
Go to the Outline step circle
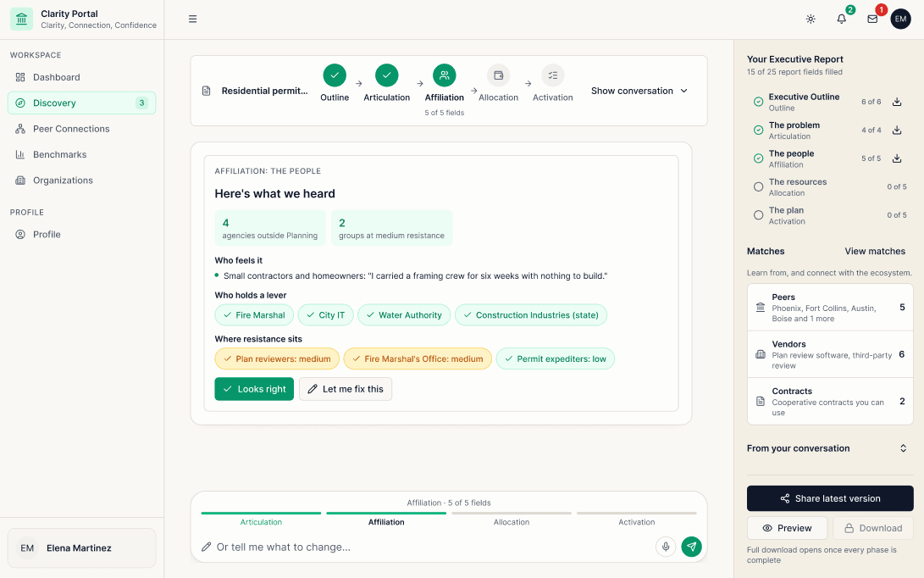[x=335, y=75]
